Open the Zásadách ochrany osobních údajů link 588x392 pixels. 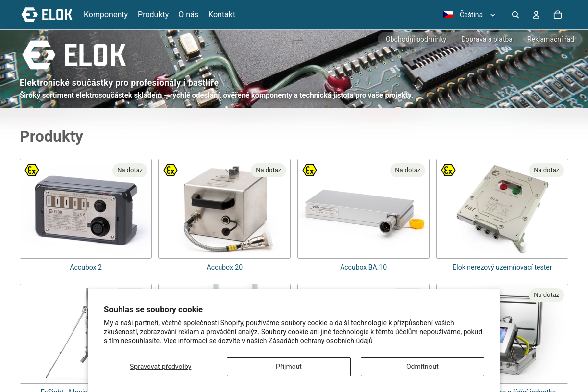click(x=320, y=341)
